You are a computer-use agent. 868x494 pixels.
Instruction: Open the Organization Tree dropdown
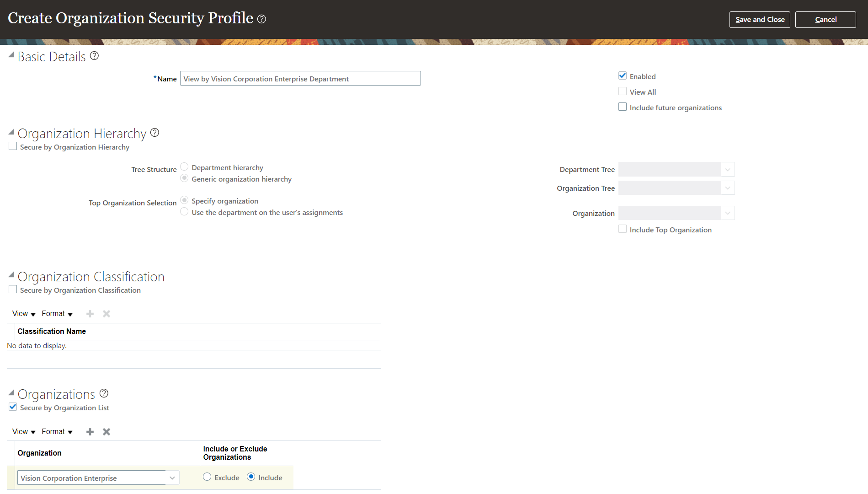(x=727, y=188)
